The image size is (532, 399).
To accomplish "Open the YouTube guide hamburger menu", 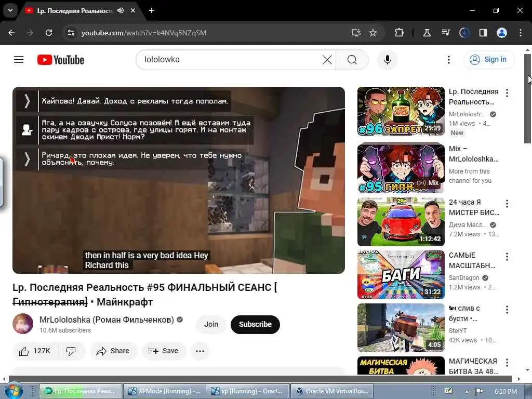I will click(x=19, y=60).
